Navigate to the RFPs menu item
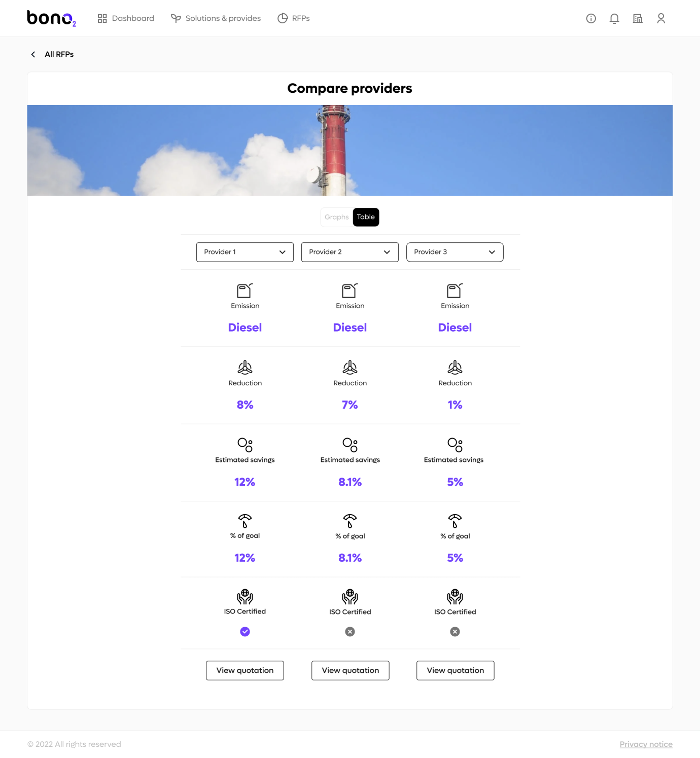The height and width of the screenshot is (758, 700). pos(294,18)
